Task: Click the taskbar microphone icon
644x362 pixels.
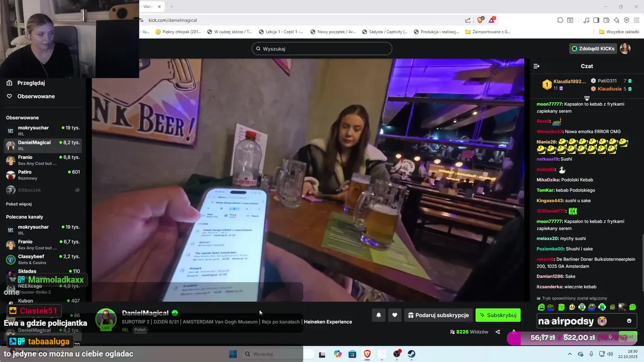Action: coord(591,354)
